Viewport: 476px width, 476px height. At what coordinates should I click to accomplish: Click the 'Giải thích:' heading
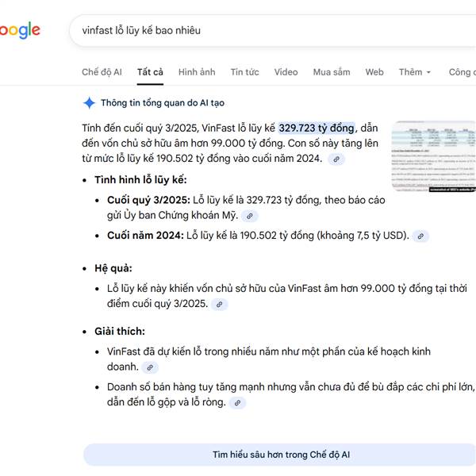coord(120,331)
